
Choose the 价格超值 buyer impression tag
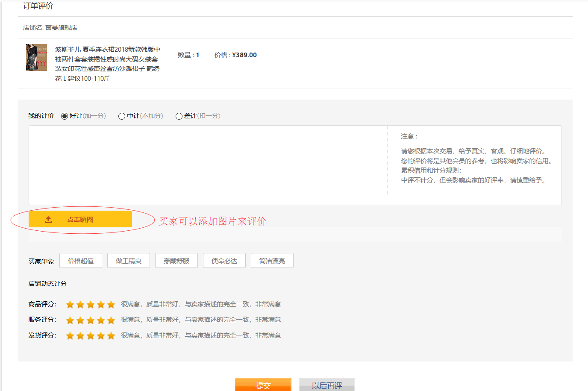coord(81,261)
